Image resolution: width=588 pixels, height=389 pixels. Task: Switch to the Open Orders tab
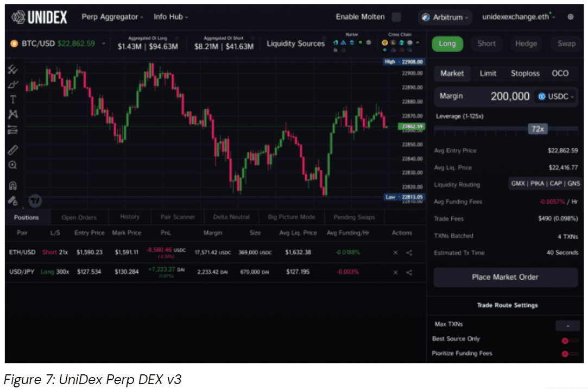click(79, 217)
